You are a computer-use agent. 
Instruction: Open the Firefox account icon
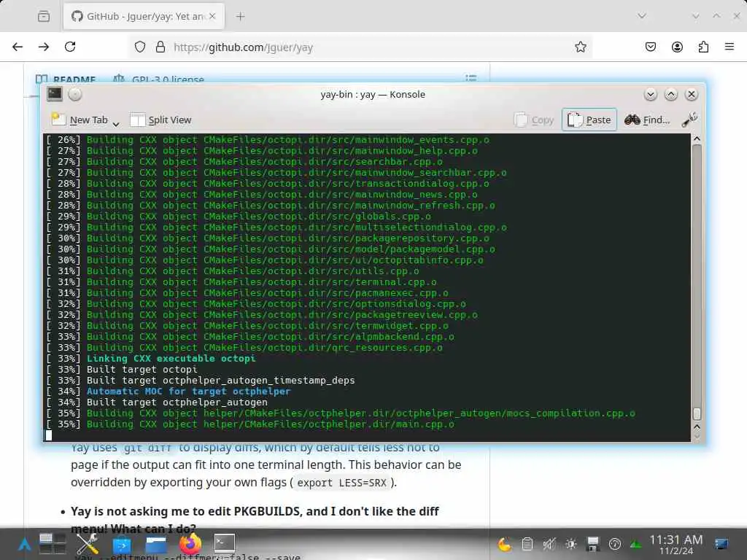coord(677,47)
